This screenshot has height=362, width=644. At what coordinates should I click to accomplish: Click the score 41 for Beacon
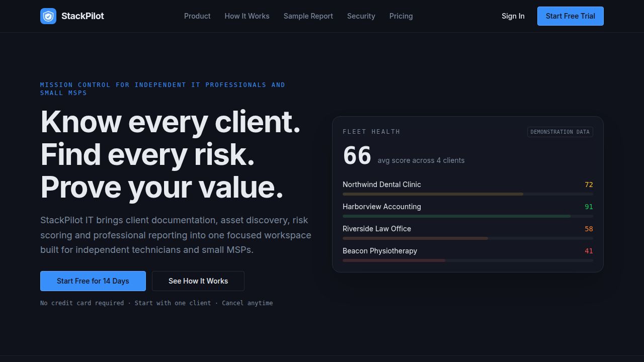tap(589, 251)
